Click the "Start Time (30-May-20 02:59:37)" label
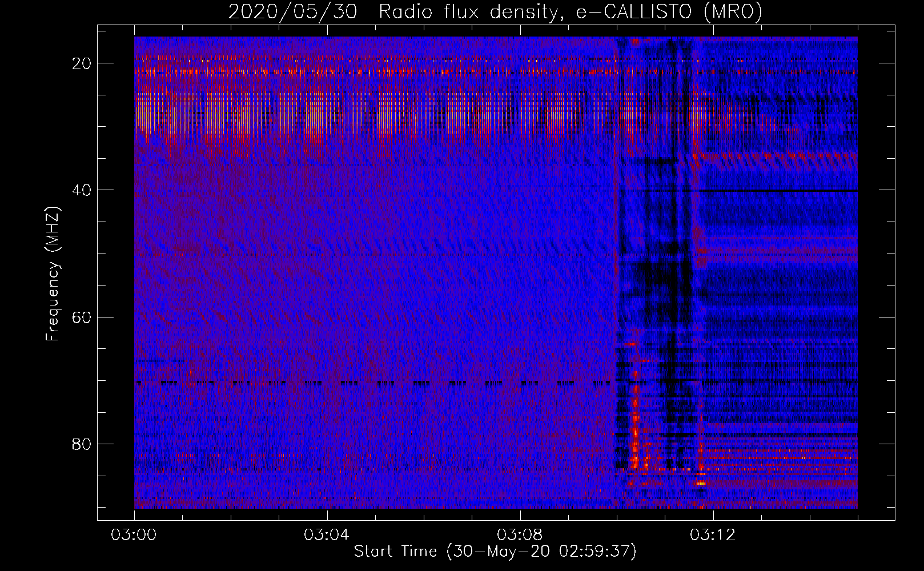This screenshot has width=924, height=571. [495, 552]
